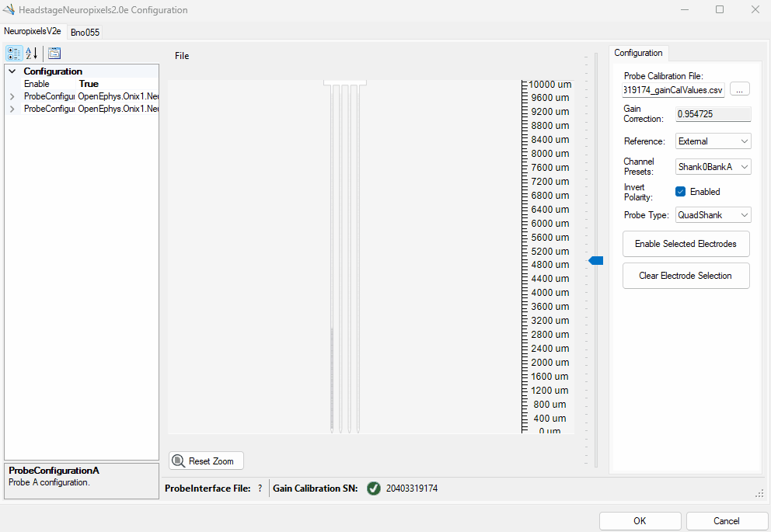Click the application icon in title bar
Viewport: 771px width, 532px height.
[x=10, y=10]
